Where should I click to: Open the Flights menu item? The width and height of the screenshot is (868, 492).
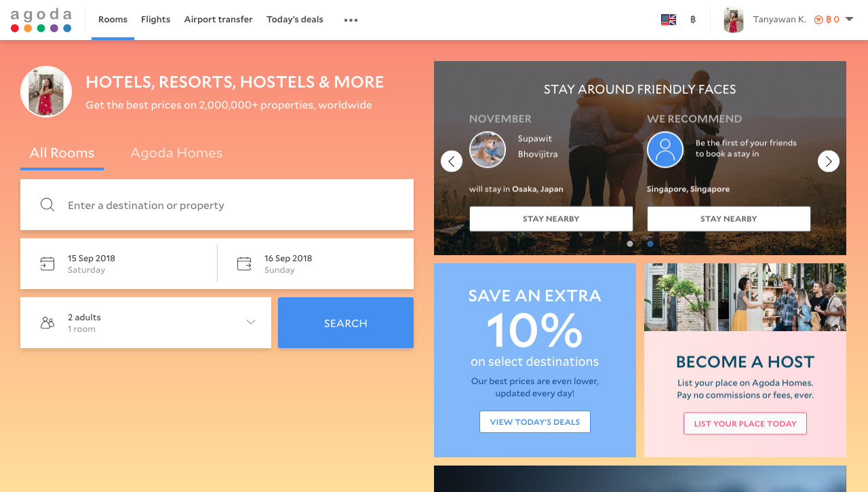click(x=155, y=20)
